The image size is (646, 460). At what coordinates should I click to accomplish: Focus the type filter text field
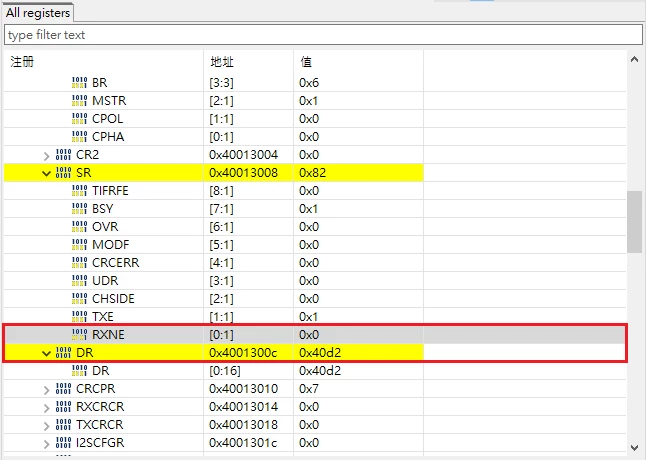[323, 35]
